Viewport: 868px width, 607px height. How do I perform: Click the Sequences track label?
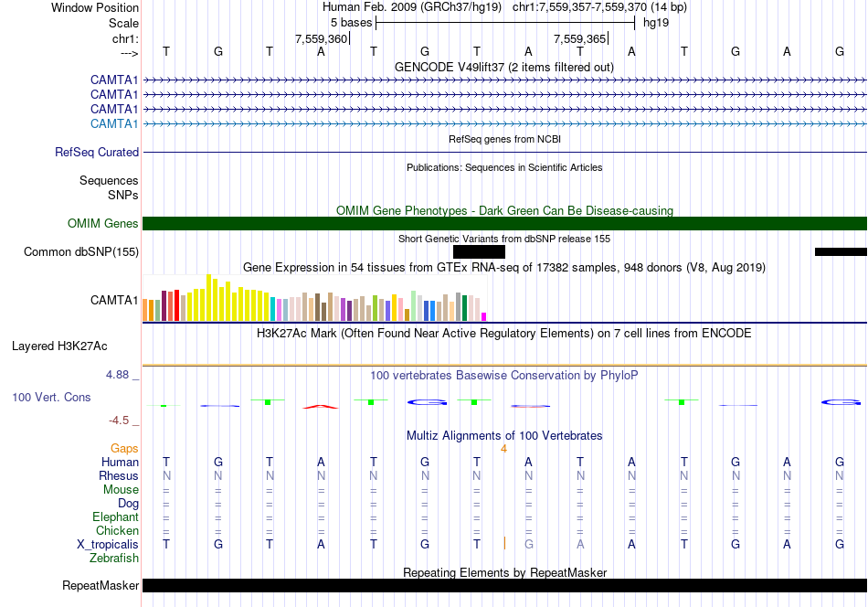pos(109,181)
